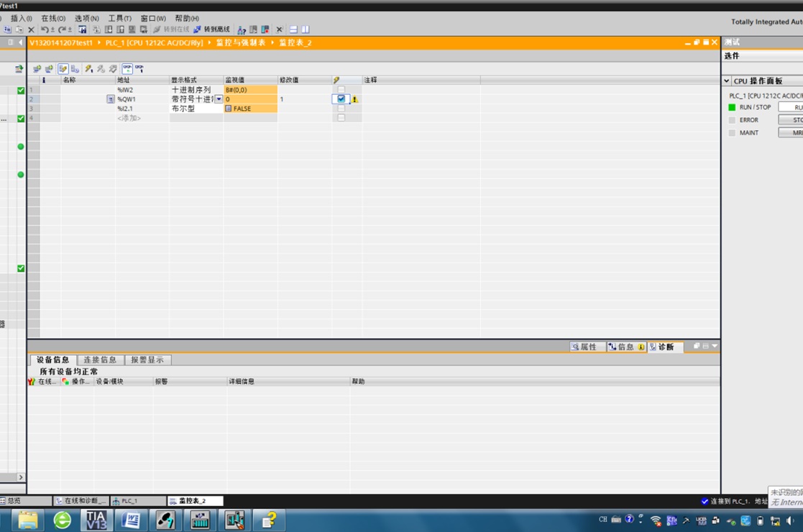Click the breadcrumb arrow before 监控表_2
The width and height of the screenshot is (803, 532).
(x=272, y=42)
